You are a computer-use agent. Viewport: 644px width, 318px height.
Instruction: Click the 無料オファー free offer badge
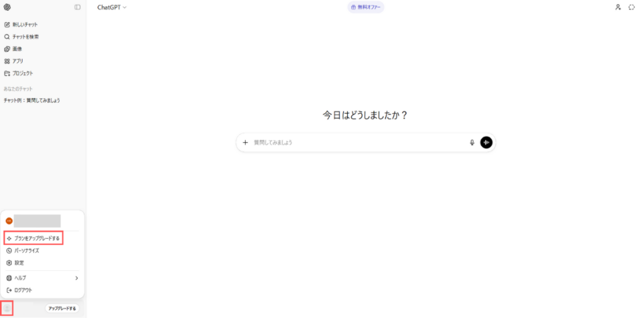pos(365,8)
